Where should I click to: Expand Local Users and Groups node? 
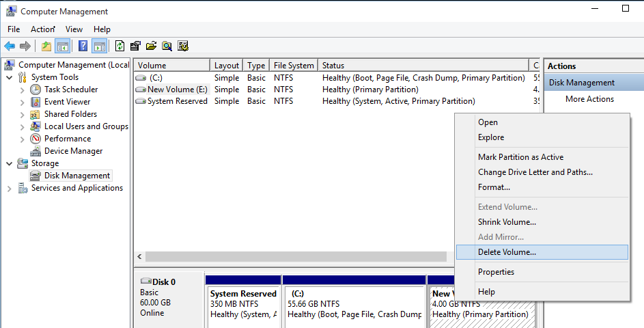point(23,126)
